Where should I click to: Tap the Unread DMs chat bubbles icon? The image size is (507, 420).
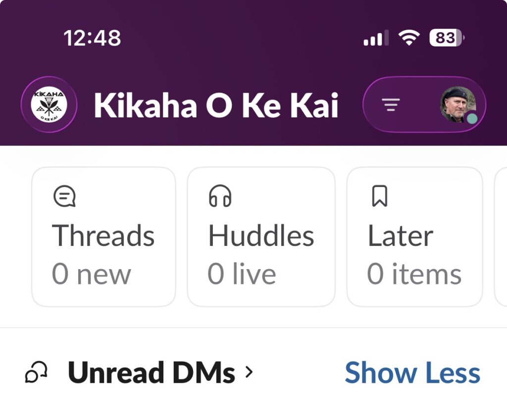[36, 373]
